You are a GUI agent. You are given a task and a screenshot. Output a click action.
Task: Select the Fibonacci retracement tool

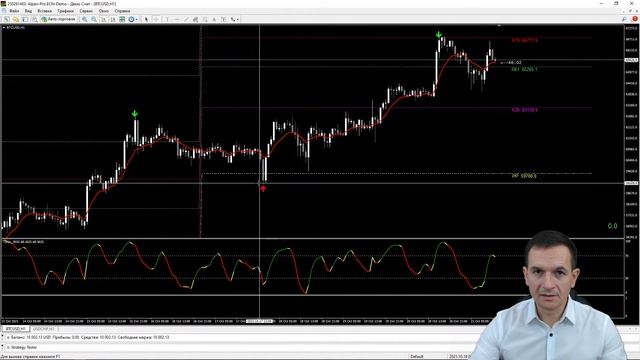[205, 19]
